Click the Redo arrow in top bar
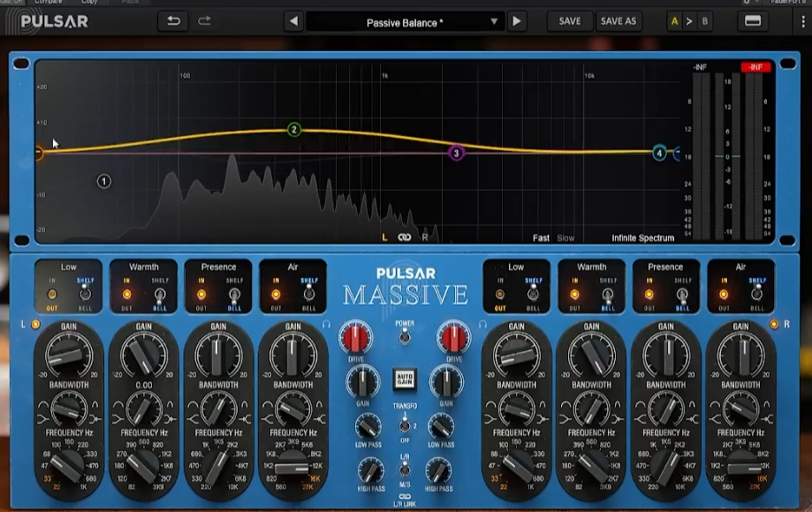Screen dimensions: 812x512 (x=205, y=21)
